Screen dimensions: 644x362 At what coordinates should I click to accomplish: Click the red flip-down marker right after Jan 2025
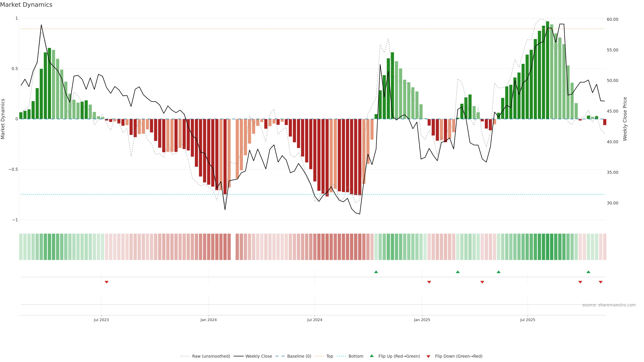(x=429, y=282)
